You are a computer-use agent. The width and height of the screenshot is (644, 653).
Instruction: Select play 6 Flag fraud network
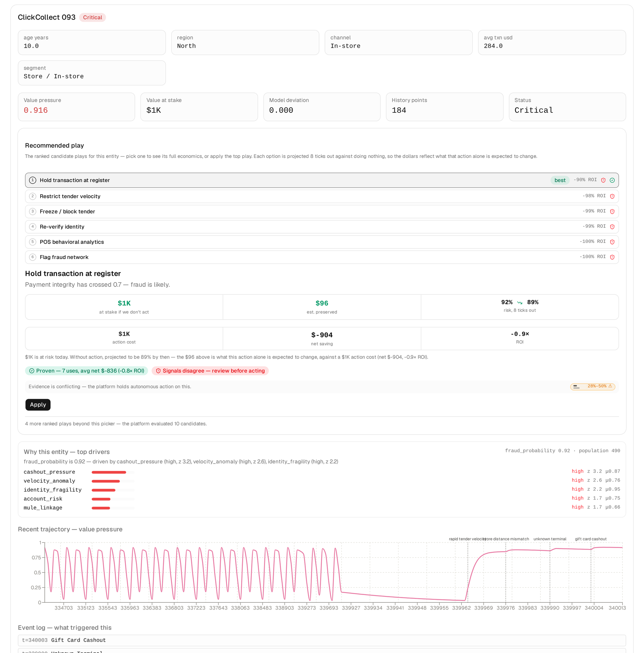click(x=322, y=257)
